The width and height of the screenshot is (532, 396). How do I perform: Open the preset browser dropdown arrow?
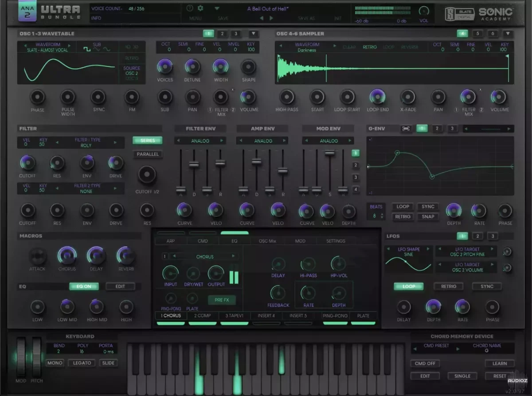click(217, 8)
